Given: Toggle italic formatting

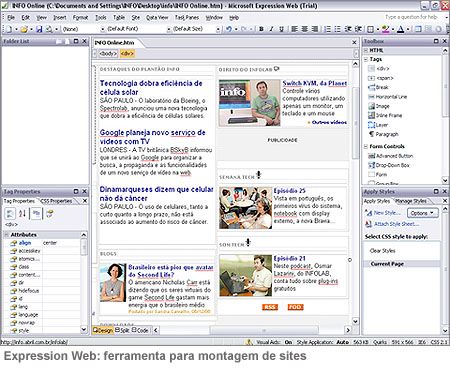Looking at the screenshot, I should pyautogui.click(x=271, y=29).
